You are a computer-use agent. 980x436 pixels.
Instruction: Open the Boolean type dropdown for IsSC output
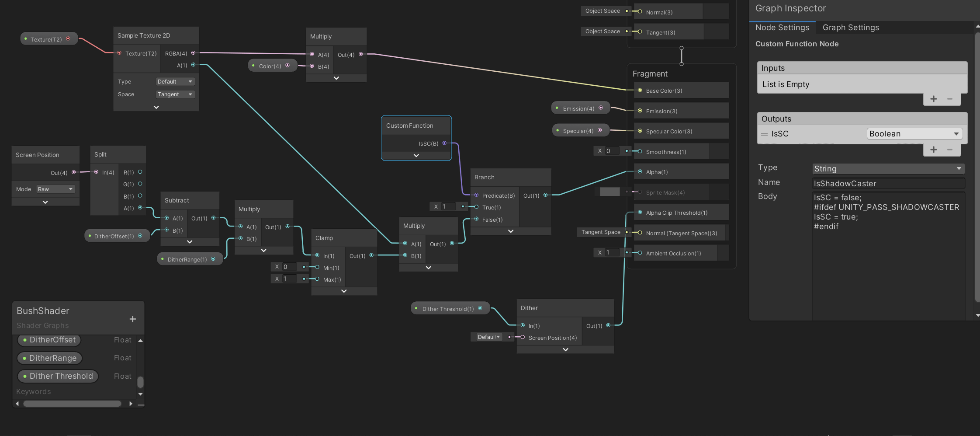coord(914,133)
